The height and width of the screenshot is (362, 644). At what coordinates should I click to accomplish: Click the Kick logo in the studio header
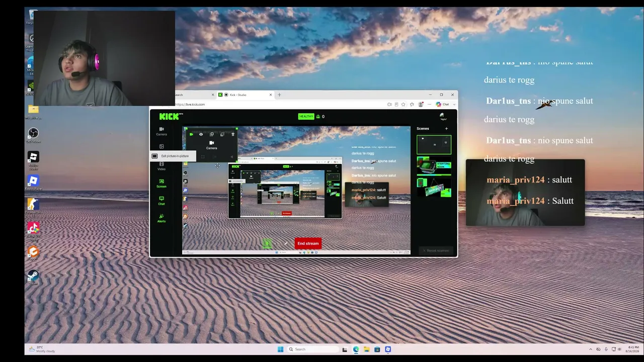coord(171,116)
